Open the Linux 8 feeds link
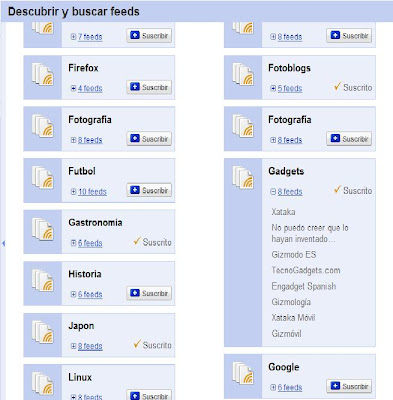 [90, 397]
